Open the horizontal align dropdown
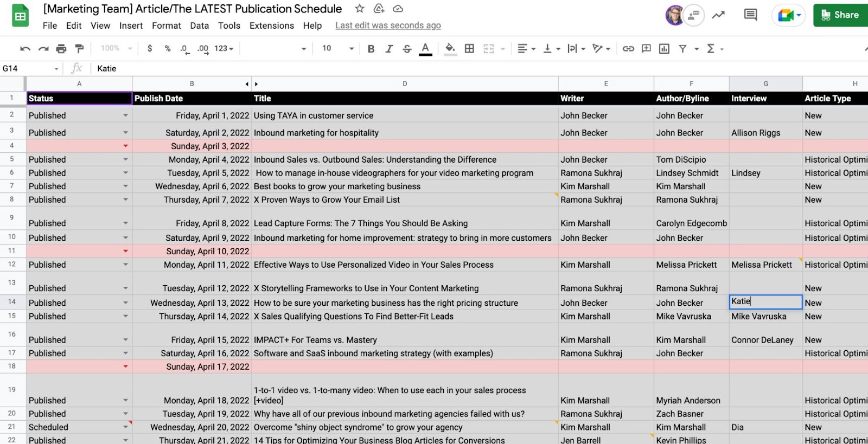The width and height of the screenshot is (868, 444). 526,49
